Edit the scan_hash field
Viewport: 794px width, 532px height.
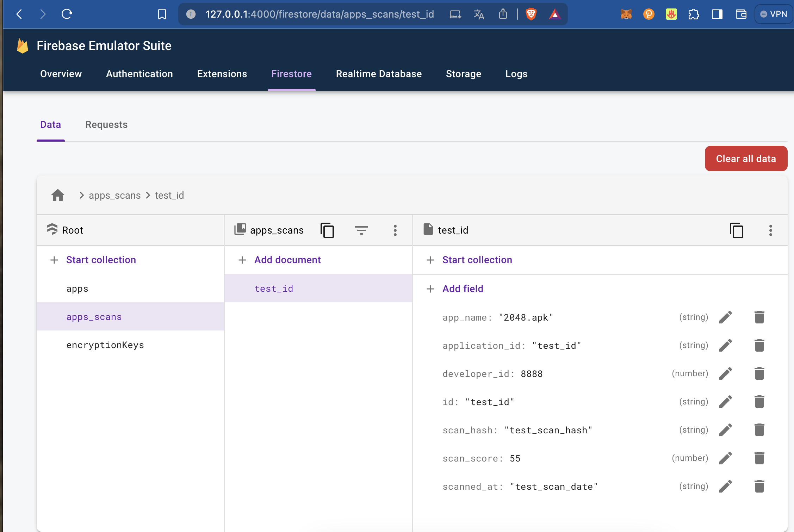[726, 430]
